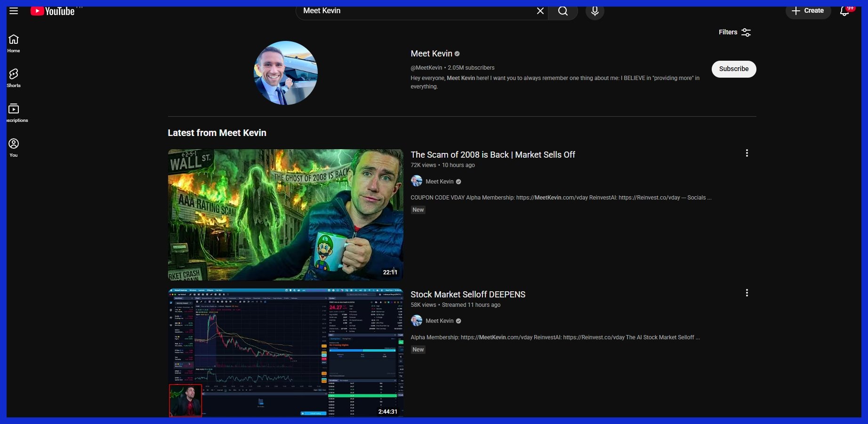This screenshot has height=424, width=868.
Task: Open the YouTube voice search microphone
Action: click(595, 11)
